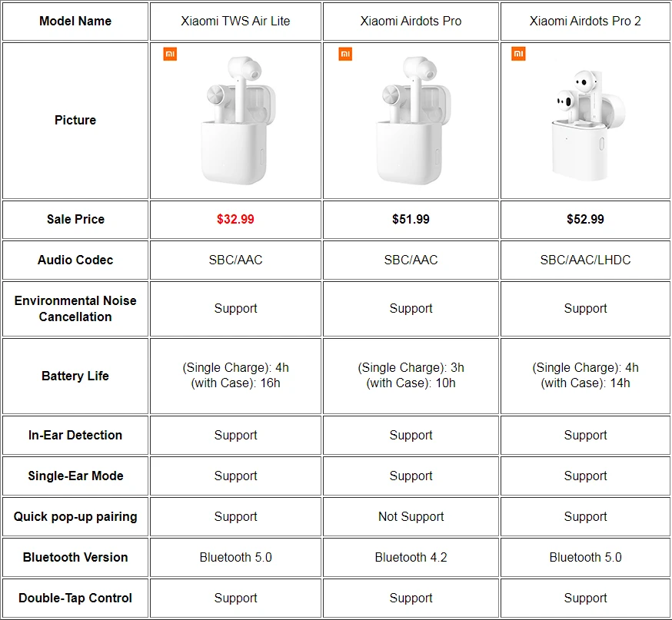Click the Mi logo above Airdots Pro picture
Viewport: 672px width, 620px height.
pos(345,55)
